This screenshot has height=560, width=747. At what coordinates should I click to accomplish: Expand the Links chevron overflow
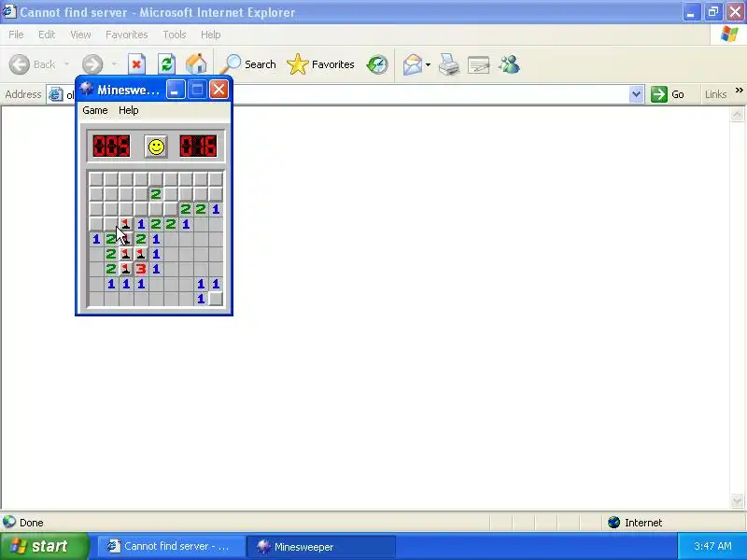pos(739,90)
